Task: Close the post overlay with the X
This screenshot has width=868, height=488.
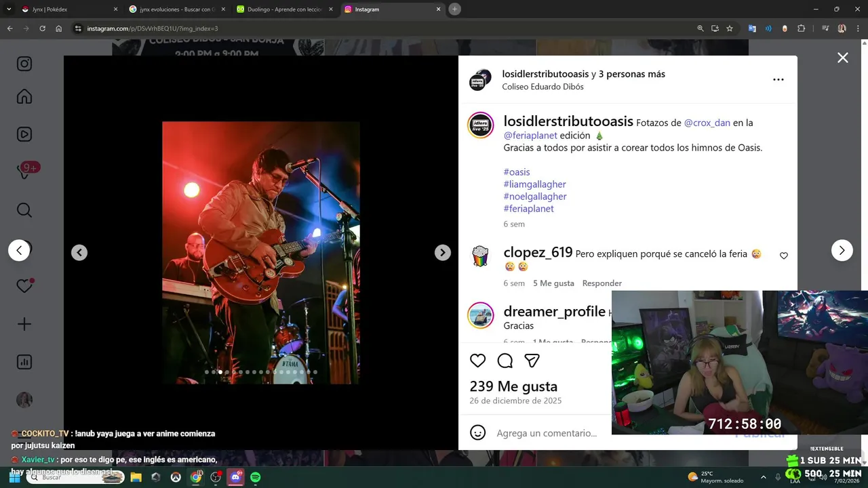Action: pos(842,58)
